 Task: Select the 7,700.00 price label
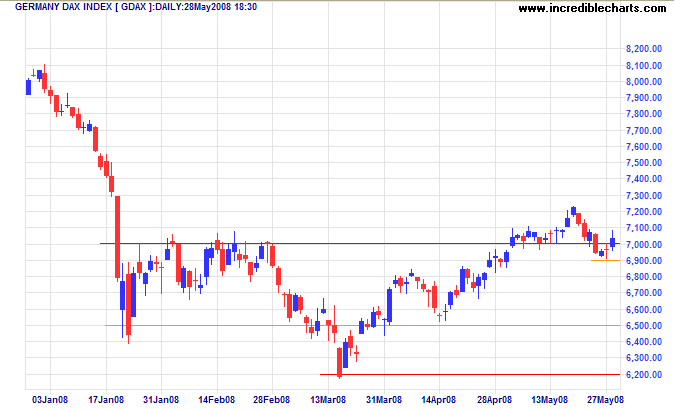point(644,130)
